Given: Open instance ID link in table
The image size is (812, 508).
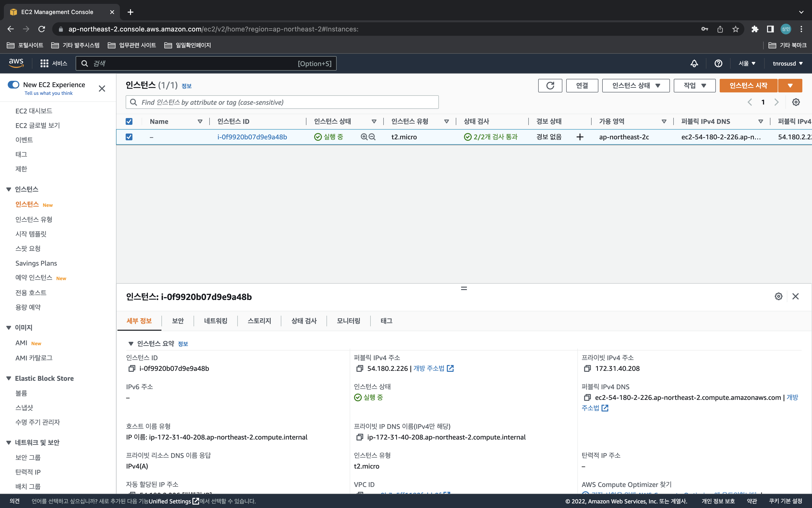Looking at the screenshot, I should click(252, 137).
